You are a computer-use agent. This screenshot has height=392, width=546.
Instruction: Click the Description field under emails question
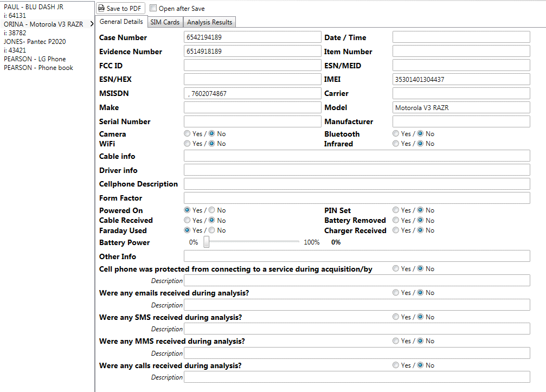point(357,305)
